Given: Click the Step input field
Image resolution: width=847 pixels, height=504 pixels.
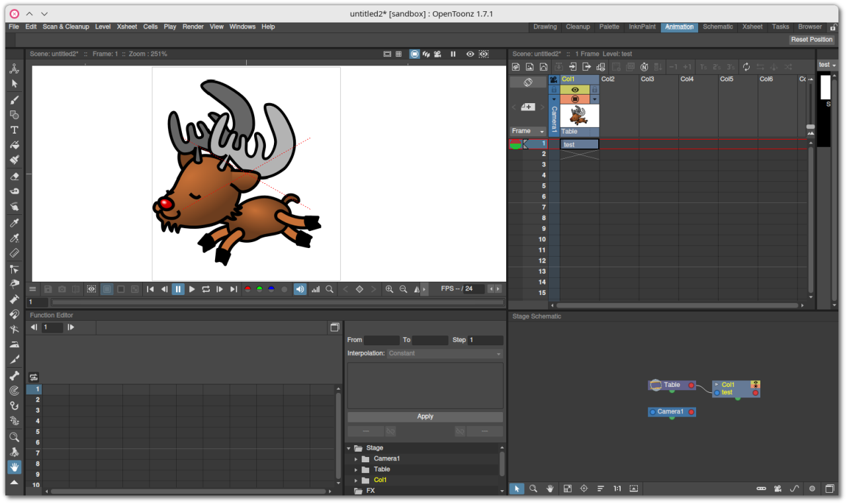Looking at the screenshot, I should coord(486,340).
